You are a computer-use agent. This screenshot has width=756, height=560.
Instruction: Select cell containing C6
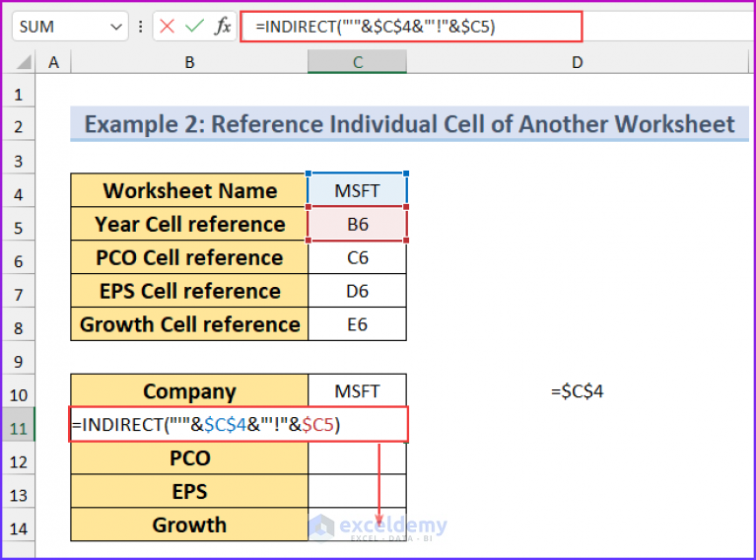click(357, 257)
